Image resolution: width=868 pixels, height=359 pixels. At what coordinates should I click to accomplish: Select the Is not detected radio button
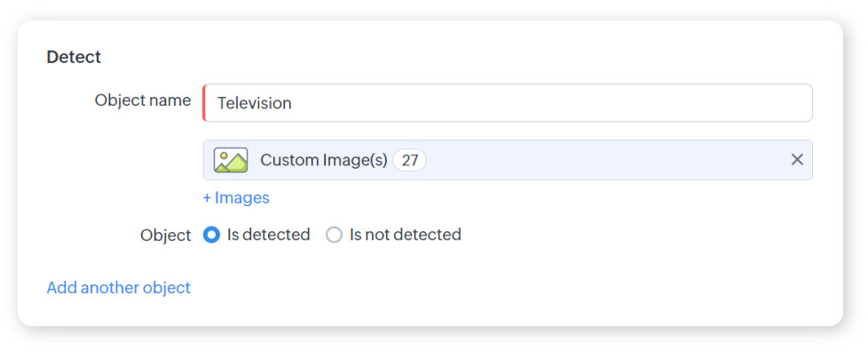334,235
